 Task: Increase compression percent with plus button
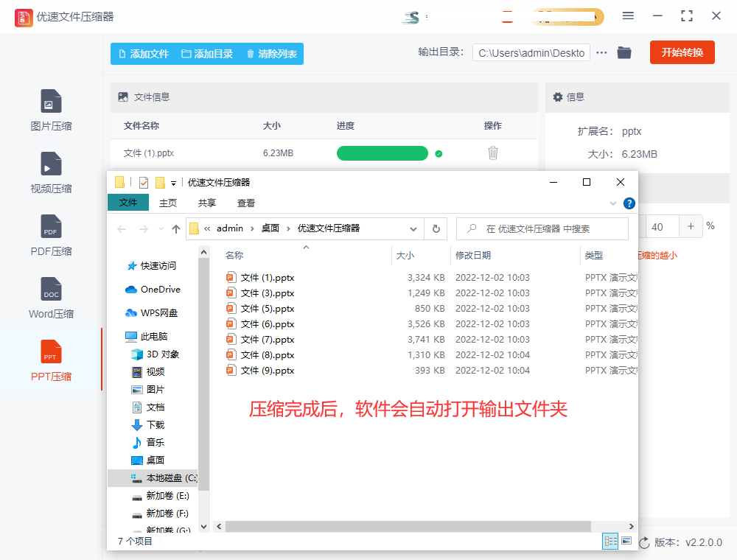pos(691,226)
